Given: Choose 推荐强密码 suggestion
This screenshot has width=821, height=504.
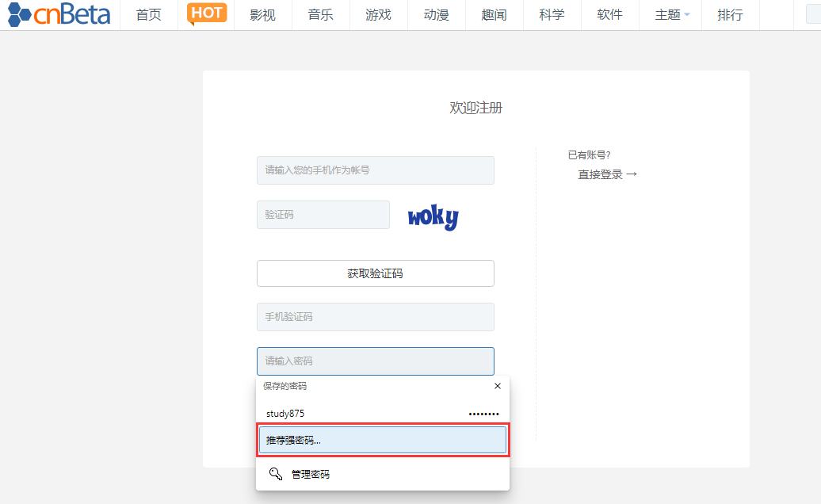Looking at the screenshot, I should (x=382, y=441).
